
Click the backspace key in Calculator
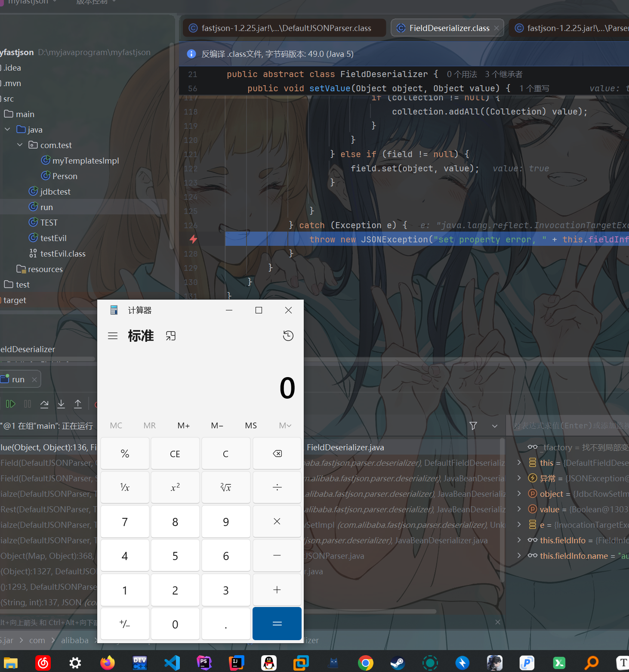point(277,454)
